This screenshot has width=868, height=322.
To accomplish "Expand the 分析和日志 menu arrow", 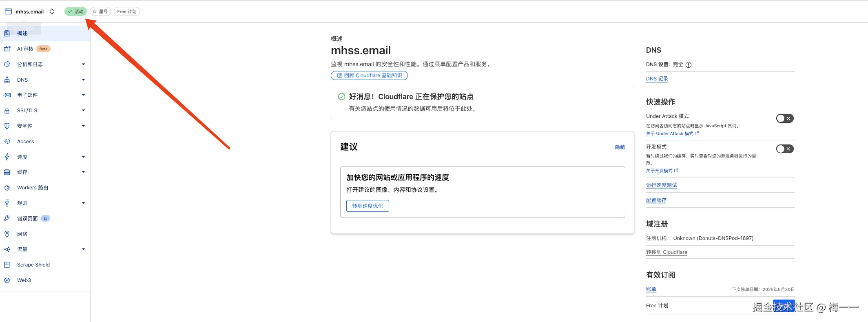I will (83, 64).
